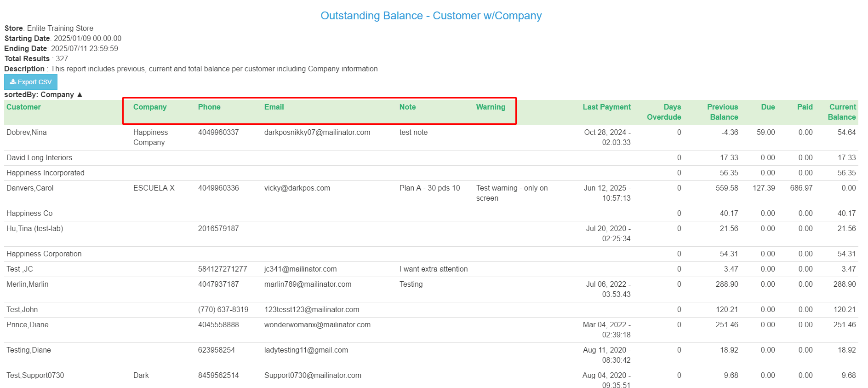Click paid amount 686.97

801,188
